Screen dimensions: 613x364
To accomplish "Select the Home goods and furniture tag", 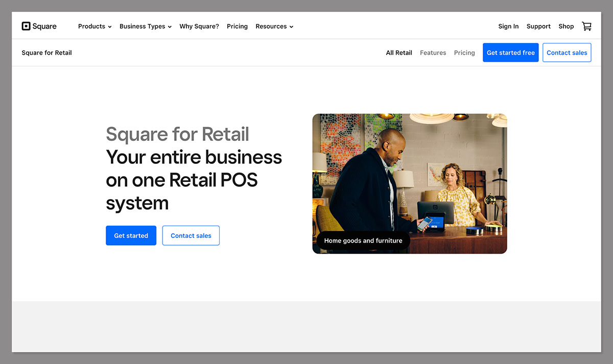I will 363,240.
